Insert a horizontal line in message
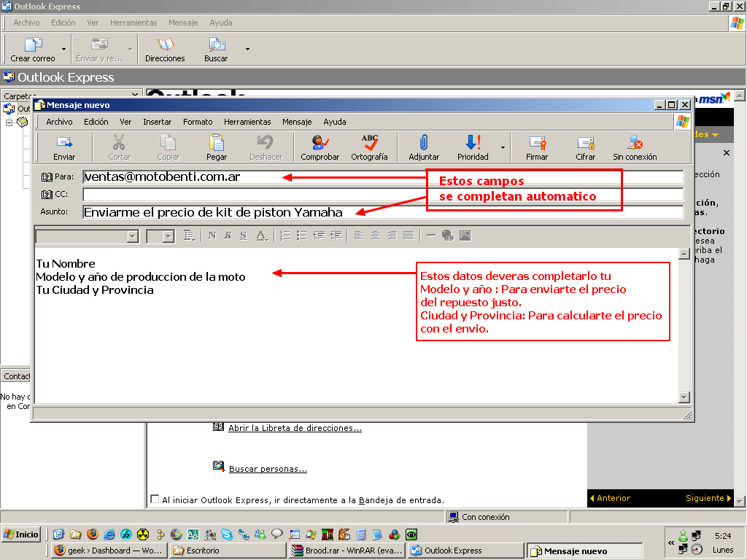The width and height of the screenshot is (747, 560). pyautogui.click(x=431, y=236)
